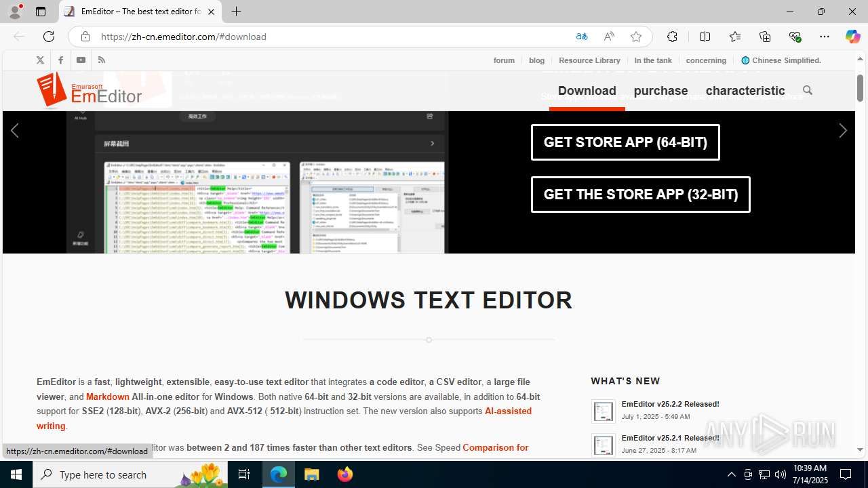Screen dimensions: 868x488
Task: Open the volume control tray icon
Action: point(781,474)
